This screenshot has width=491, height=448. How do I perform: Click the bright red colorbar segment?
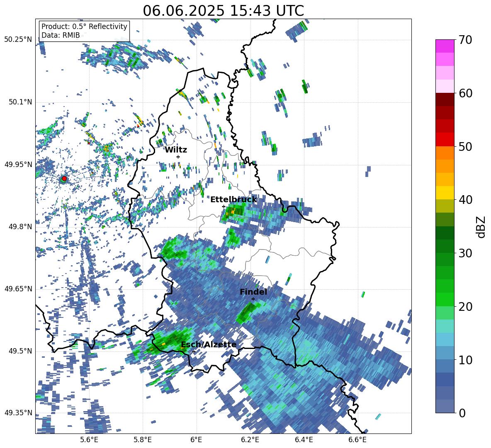click(x=445, y=140)
